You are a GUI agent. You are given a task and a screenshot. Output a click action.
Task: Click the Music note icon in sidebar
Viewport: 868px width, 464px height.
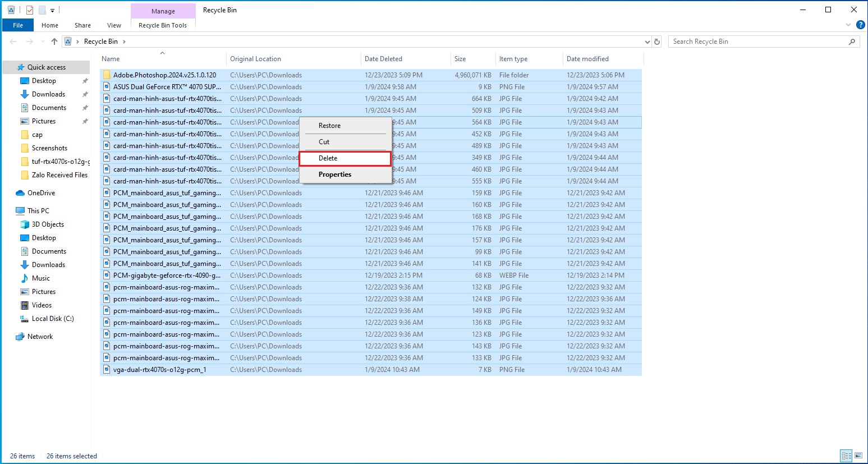coord(25,278)
